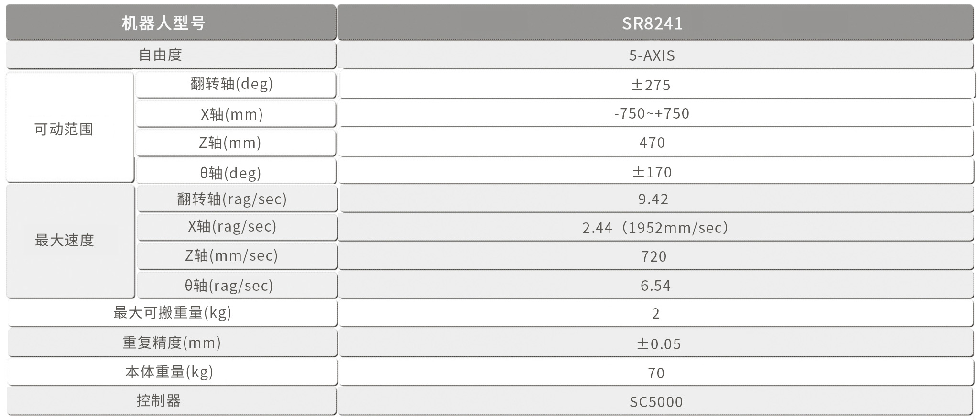This screenshot has height=420, width=980.
Task: Click the 翻转轴(rag/sec) label cell
Action: click(232, 199)
